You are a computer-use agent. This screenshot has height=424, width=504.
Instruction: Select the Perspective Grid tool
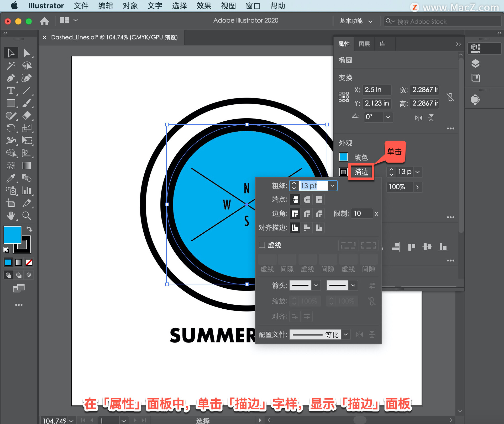(27, 153)
